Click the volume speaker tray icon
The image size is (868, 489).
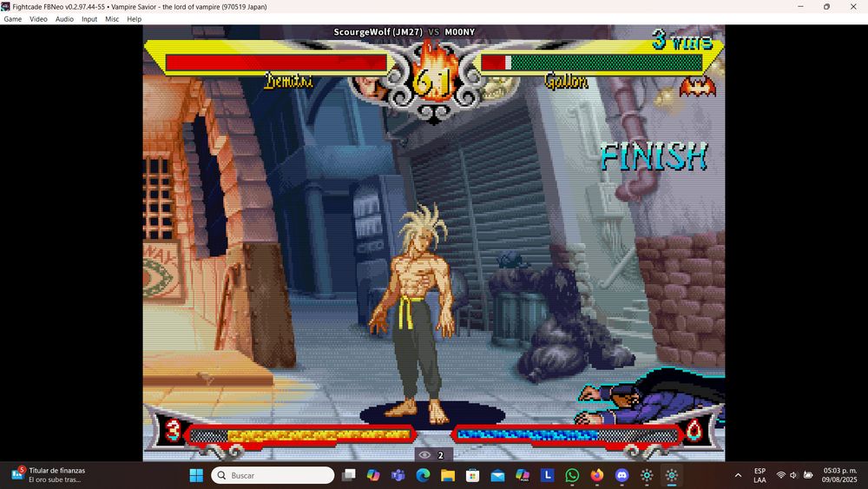(794, 475)
